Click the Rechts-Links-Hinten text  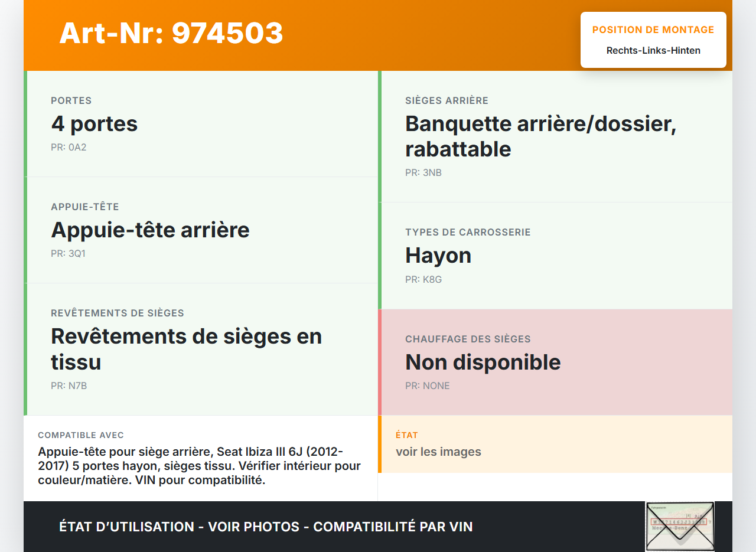(653, 50)
